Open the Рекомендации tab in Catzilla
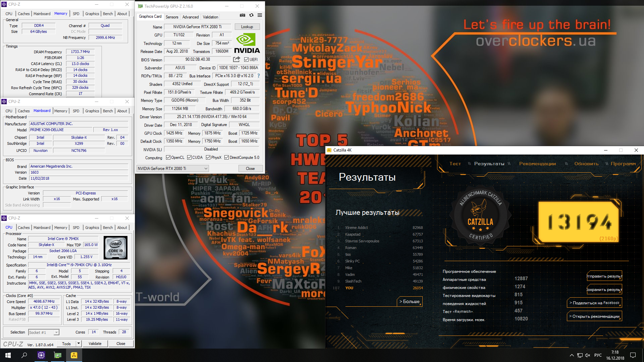644x362 pixels. click(537, 164)
